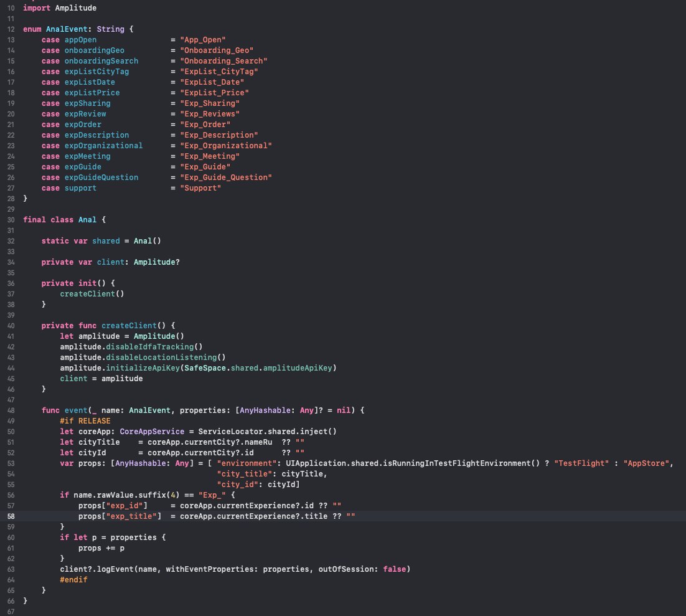Click "props += p" statement
The width and height of the screenshot is (686, 616).
coord(101,548)
